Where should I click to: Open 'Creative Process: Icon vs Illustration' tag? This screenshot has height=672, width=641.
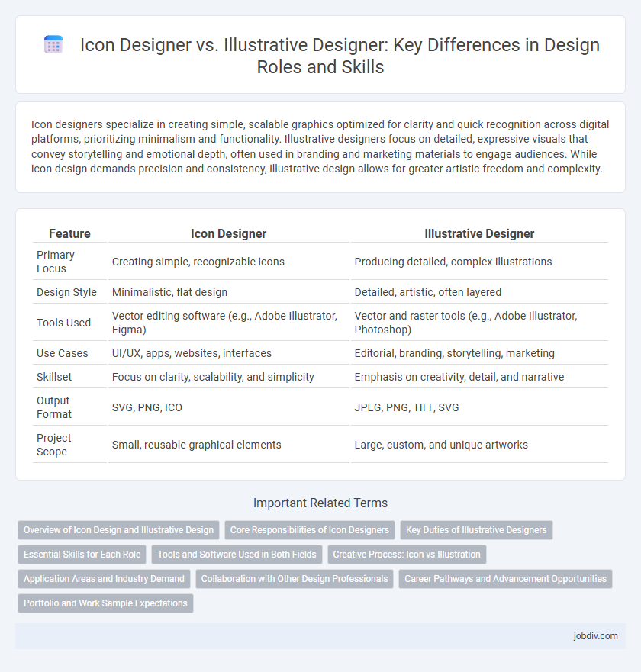tap(407, 555)
